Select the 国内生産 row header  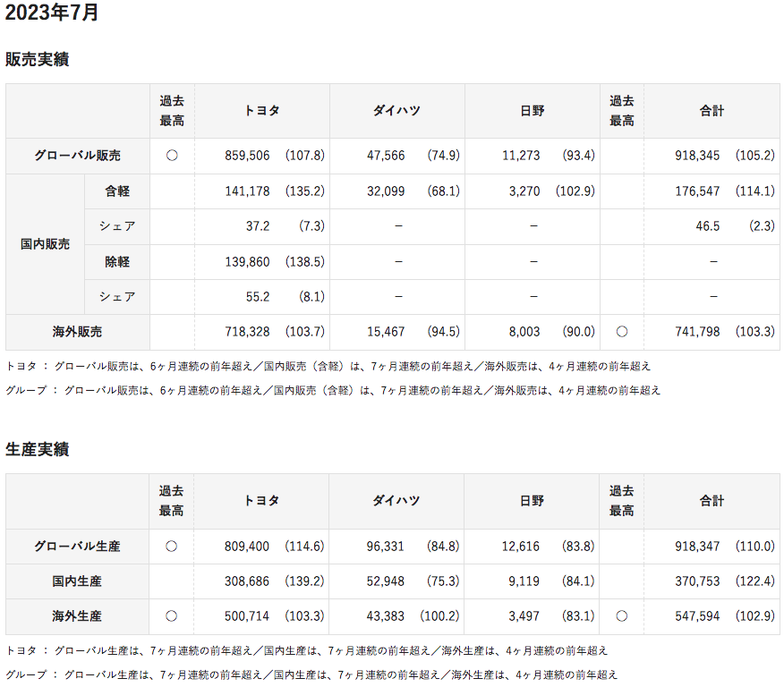click(77, 581)
